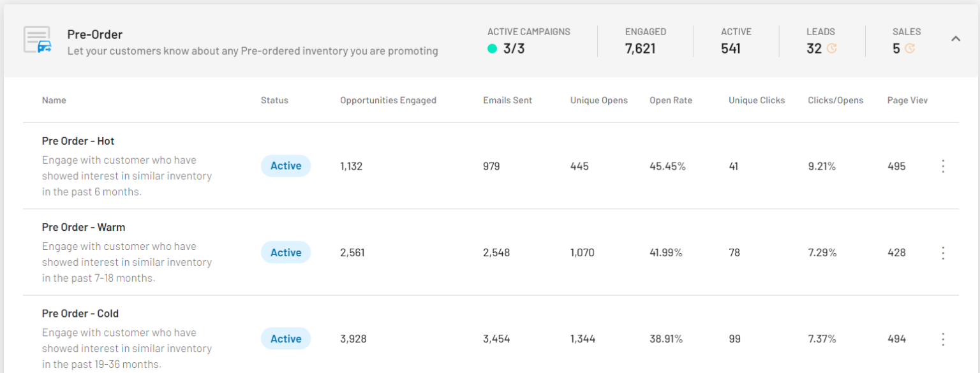Click the Pre-Order campaign car icon

[x=38, y=40]
